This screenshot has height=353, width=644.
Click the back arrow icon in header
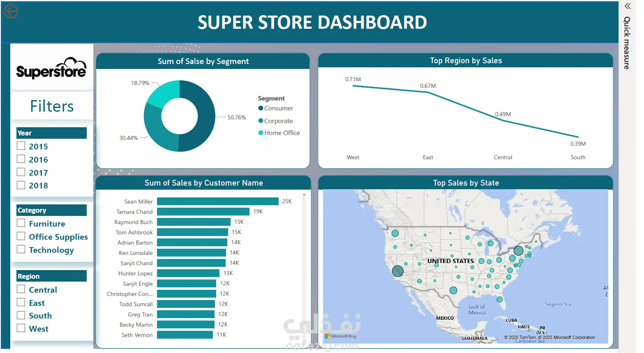point(11,11)
